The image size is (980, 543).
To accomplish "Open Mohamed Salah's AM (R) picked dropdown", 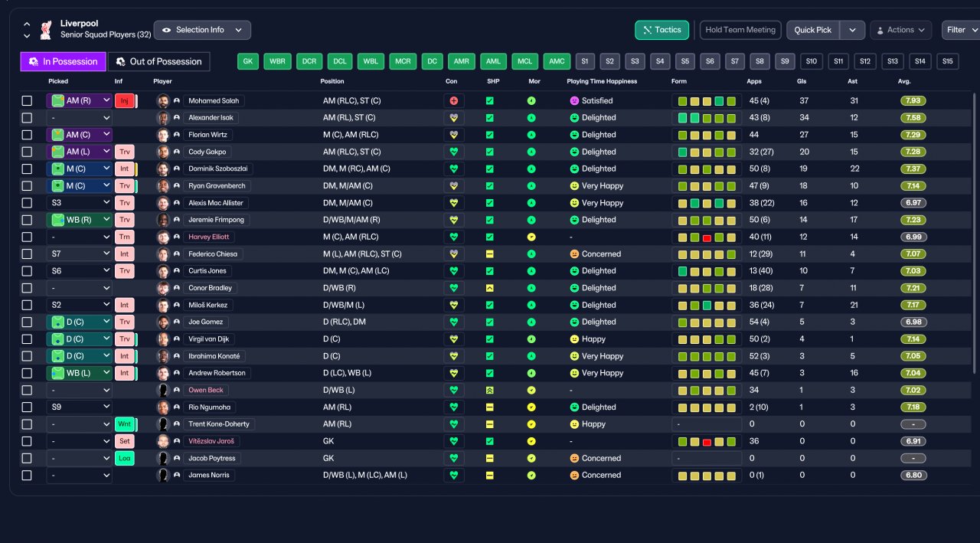I will click(80, 100).
